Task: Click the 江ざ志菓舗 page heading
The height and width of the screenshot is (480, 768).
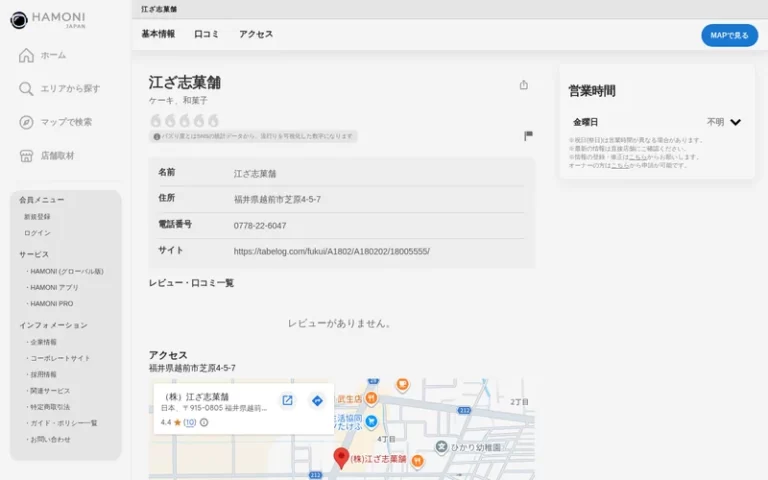Action: point(185,82)
